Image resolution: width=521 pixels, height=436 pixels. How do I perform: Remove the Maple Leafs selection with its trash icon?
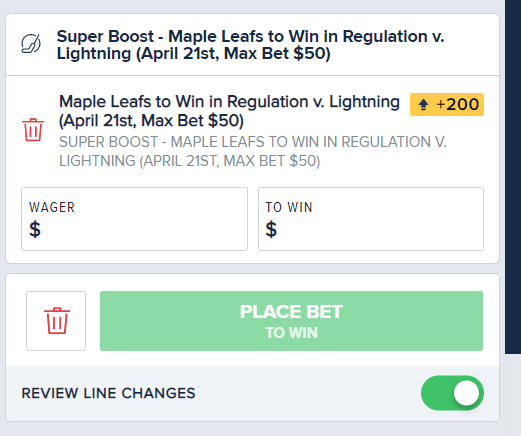tap(33, 130)
